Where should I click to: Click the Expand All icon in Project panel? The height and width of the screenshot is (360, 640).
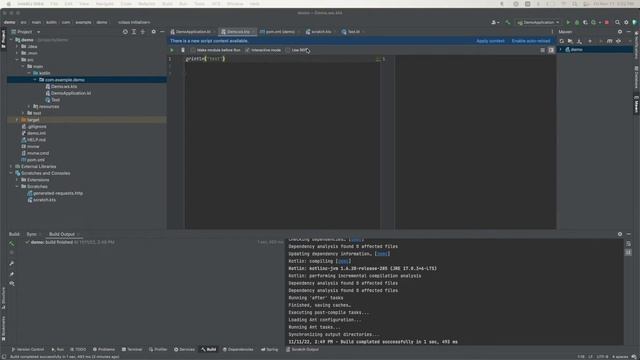click(134, 32)
